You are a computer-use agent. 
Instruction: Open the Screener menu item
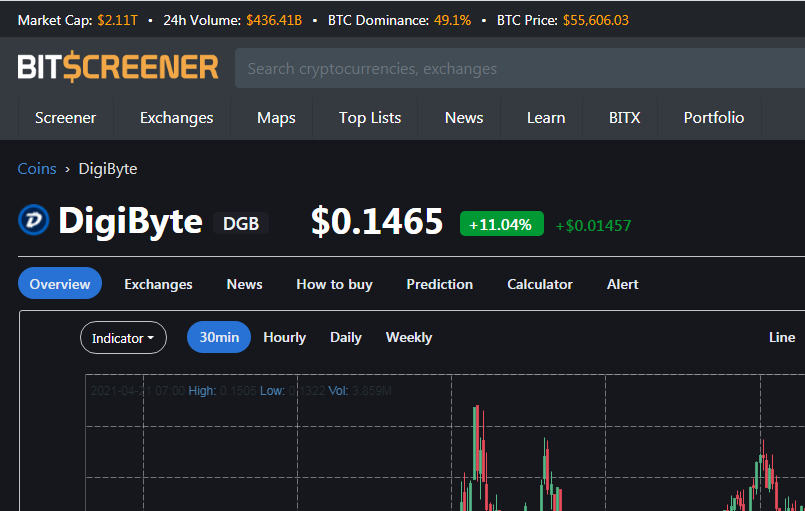65,118
